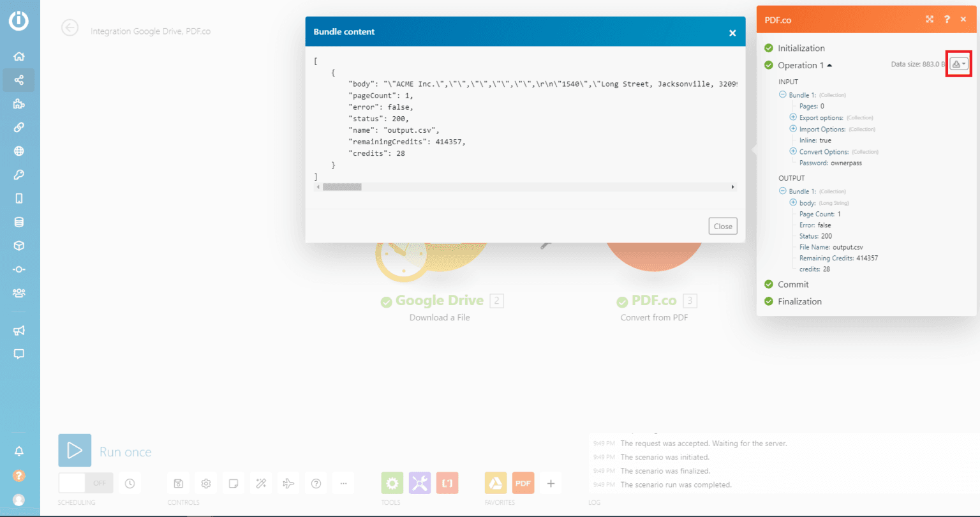Toggle the scheduling OFF switch
Viewport: 980px width, 517px height.
coord(86,483)
